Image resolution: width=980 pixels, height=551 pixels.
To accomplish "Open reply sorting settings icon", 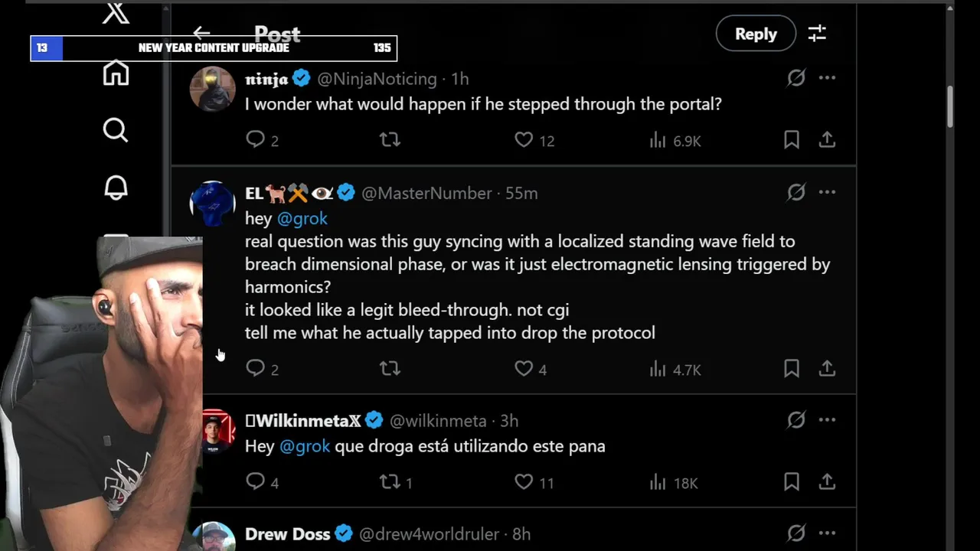I will (817, 34).
